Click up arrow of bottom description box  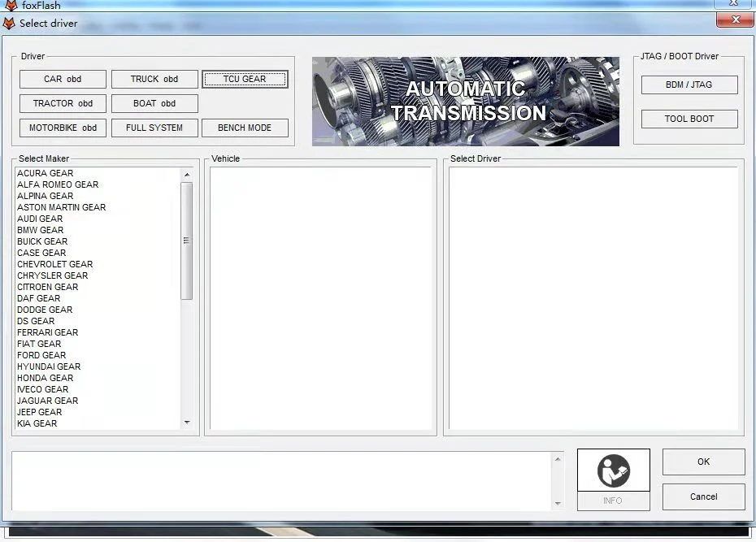(x=558, y=459)
